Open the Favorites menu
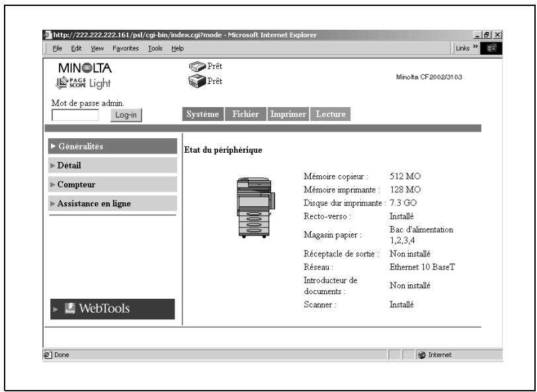Screen dimensions: 537x392 click(x=126, y=48)
